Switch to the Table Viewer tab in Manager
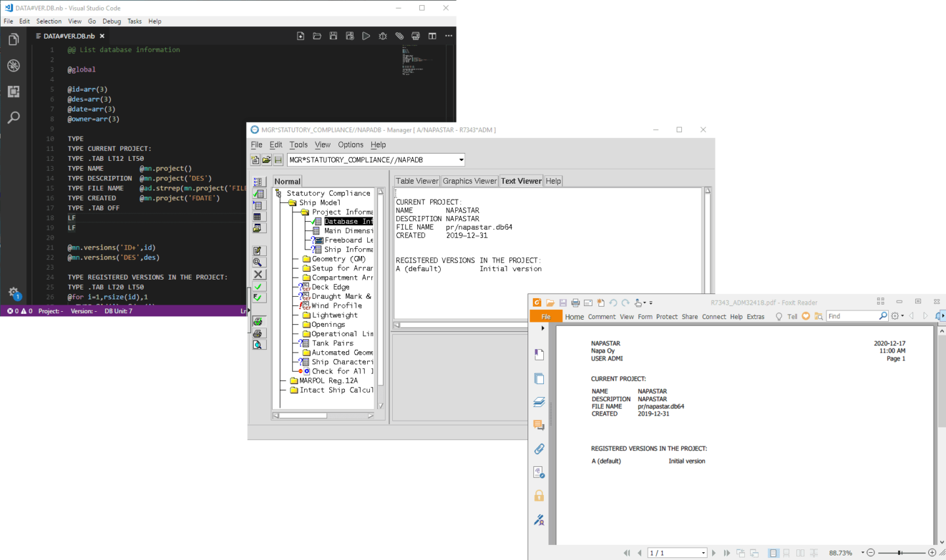 pos(417,181)
